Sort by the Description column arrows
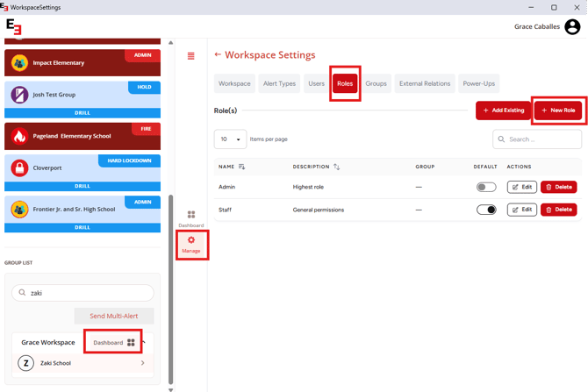588x392 pixels. coord(337,167)
